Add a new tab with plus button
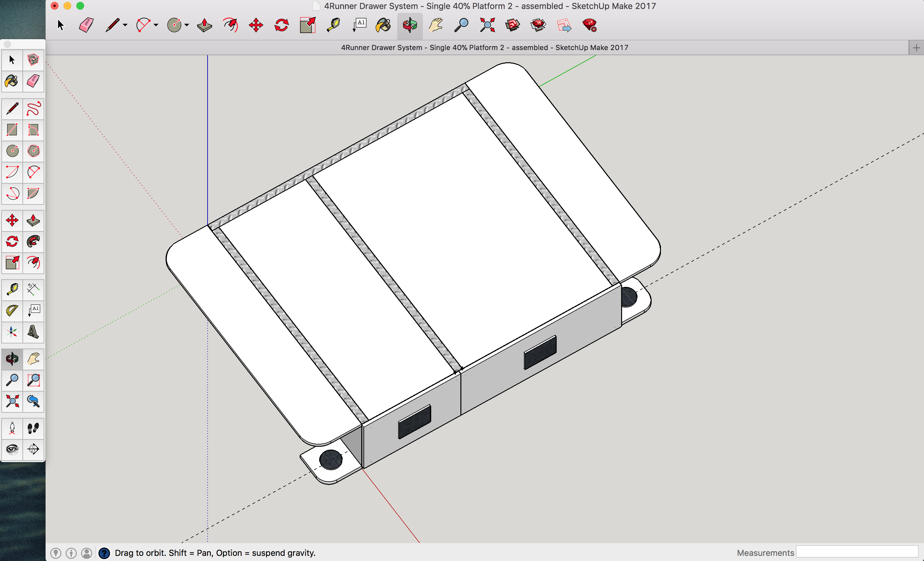 [916, 47]
